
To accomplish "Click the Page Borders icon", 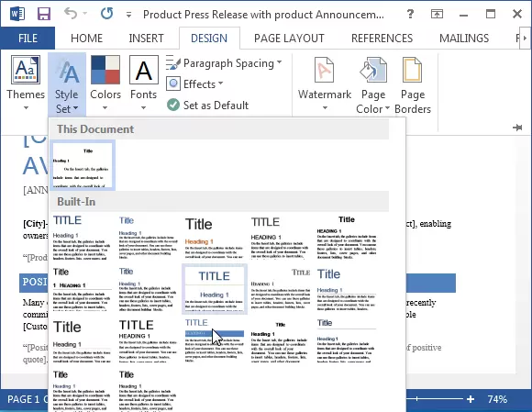I will point(412,70).
